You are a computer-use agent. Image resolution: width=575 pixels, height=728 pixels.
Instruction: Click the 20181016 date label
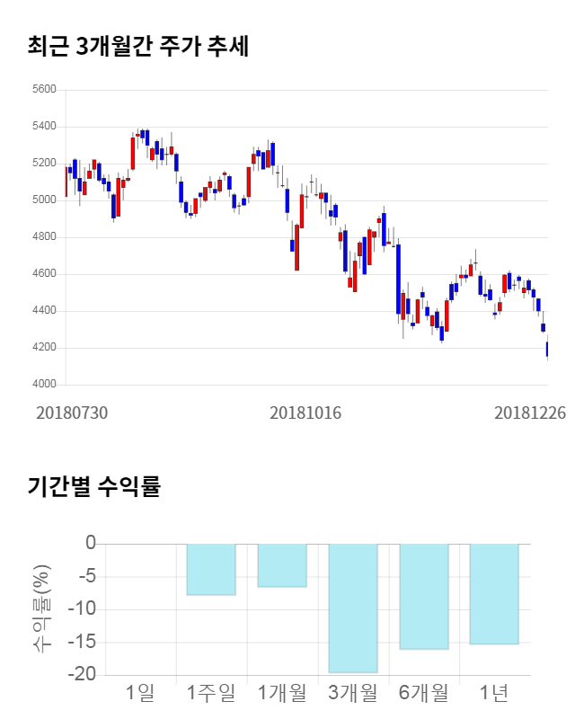tap(305, 413)
